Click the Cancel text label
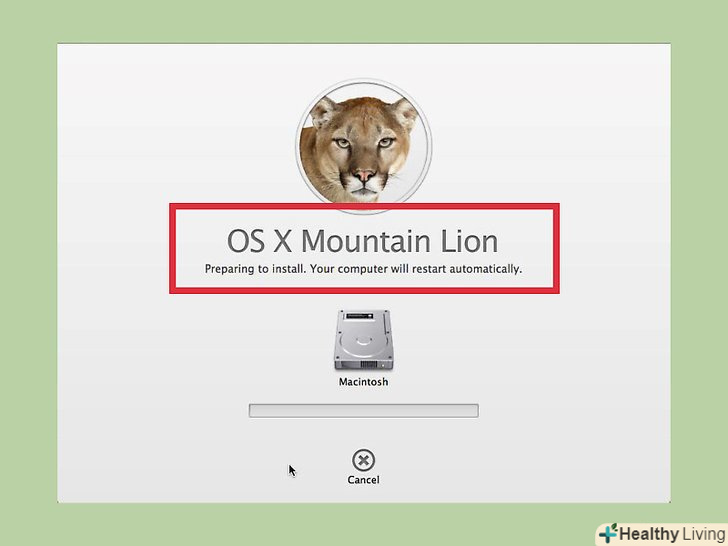This screenshot has width=728, height=546. pos(364,480)
